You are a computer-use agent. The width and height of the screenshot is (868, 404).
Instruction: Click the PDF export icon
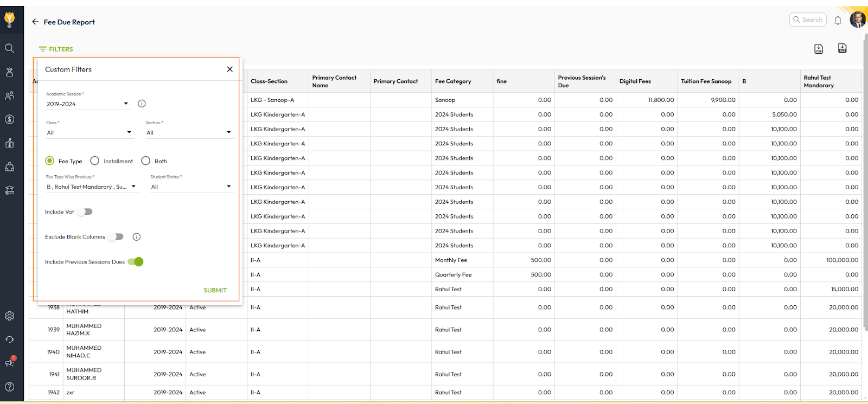[819, 49]
